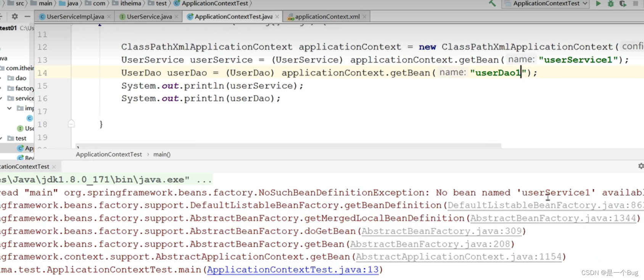644x280 pixels.
Task: Click the UserServiceImpl.java tab class icon
Action: [42, 17]
